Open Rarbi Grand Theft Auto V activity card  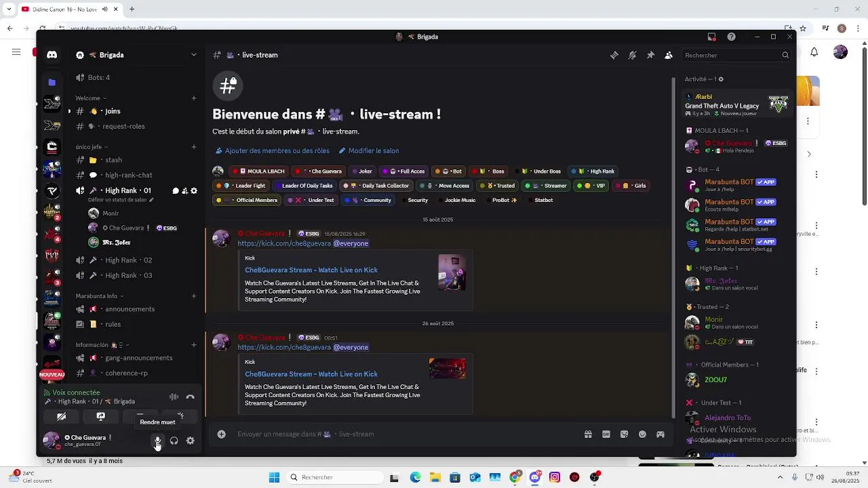736,105
